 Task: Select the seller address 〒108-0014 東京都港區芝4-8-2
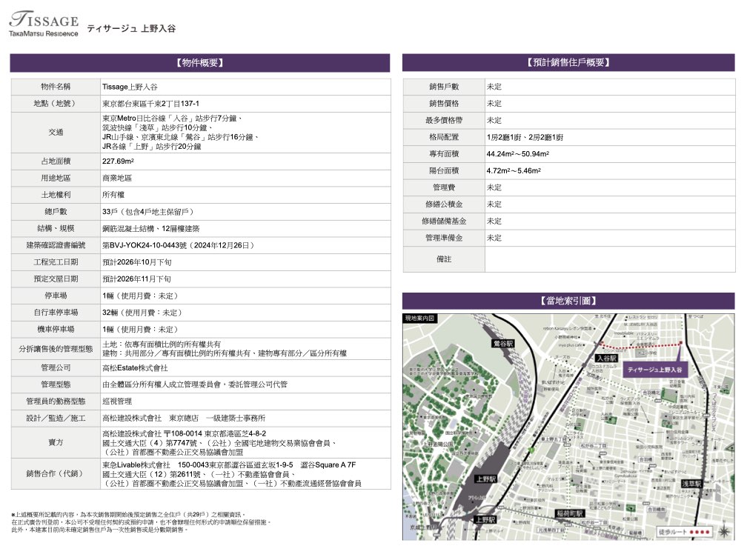click(215, 433)
